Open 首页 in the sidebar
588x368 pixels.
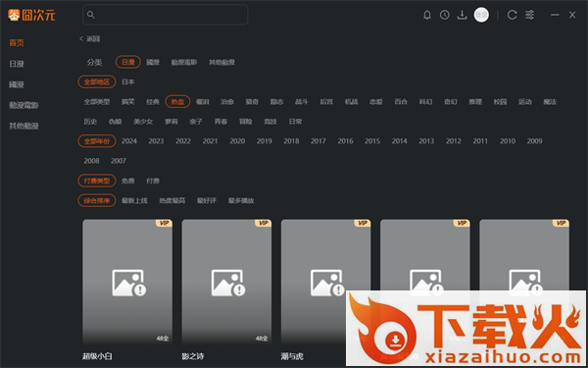(x=17, y=43)
